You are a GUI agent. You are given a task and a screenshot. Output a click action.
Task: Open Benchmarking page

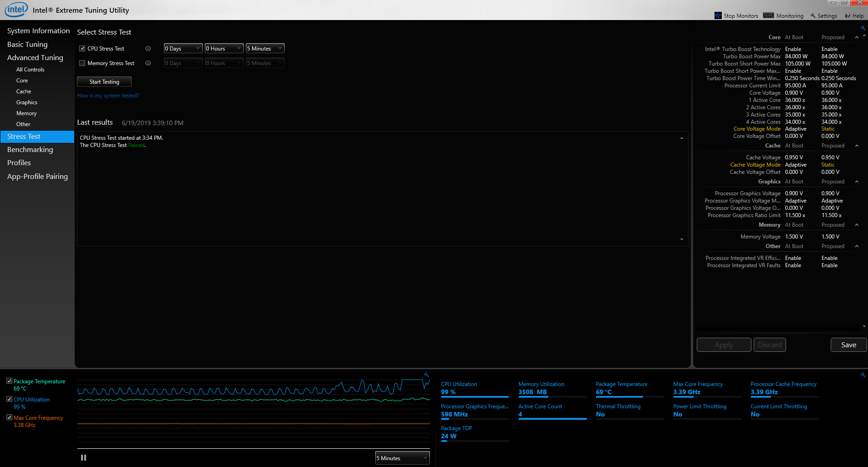click(x=30, y=149)
